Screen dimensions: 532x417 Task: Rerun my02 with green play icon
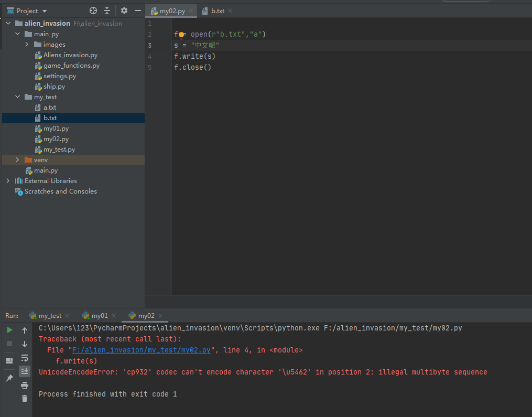9,330
